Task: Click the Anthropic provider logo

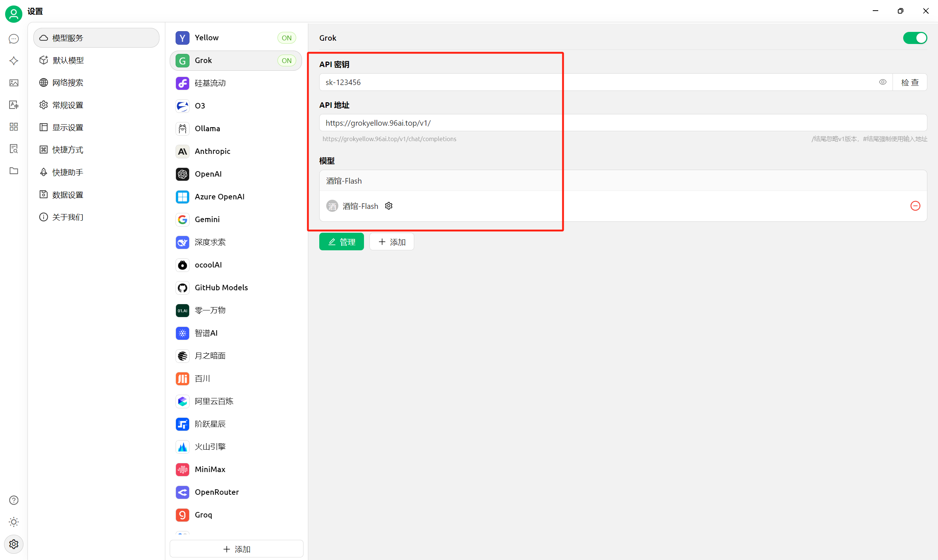Action: coord(182,151)
